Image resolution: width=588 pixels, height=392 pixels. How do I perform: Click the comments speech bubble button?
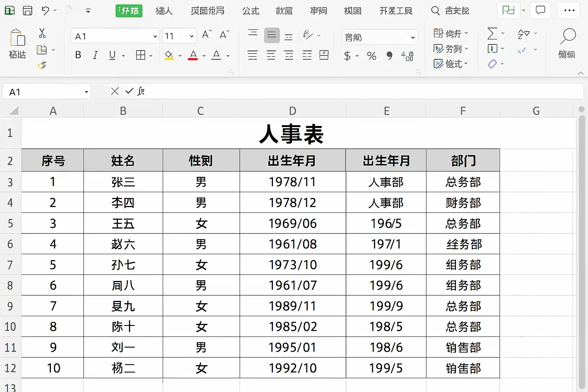click(x=540, y=10)
